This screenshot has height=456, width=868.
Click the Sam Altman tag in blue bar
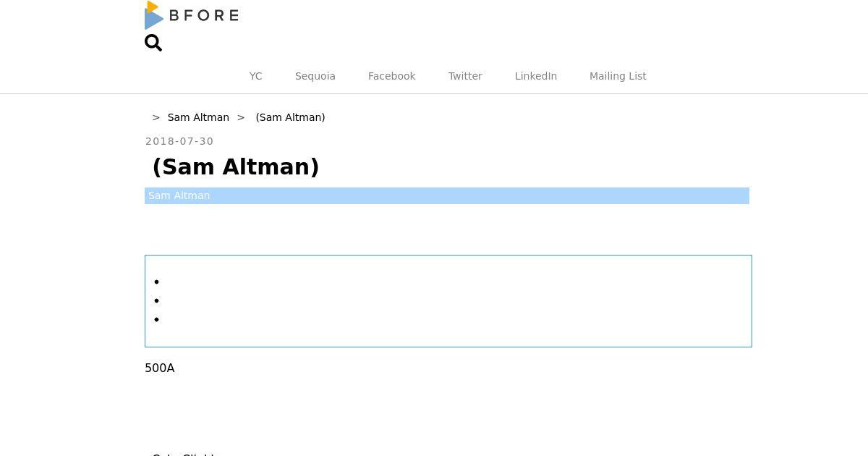[x=179, y=195]
